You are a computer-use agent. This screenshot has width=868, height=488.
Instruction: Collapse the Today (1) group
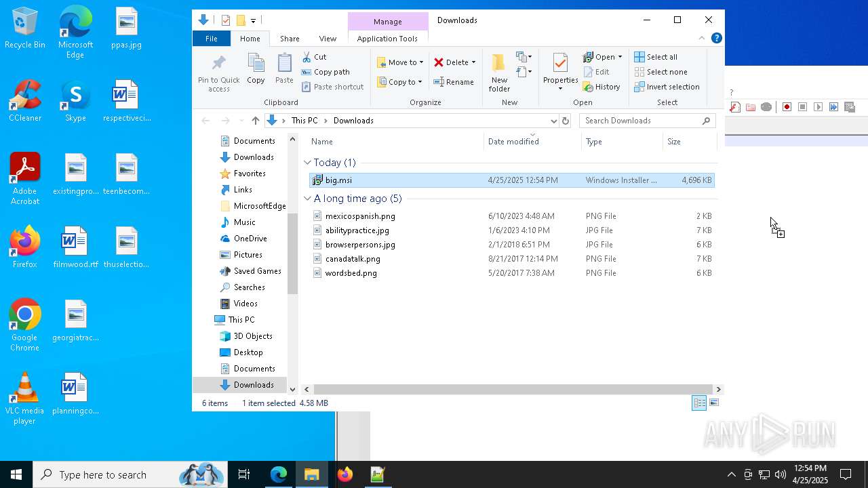click(x=307, y=163)
